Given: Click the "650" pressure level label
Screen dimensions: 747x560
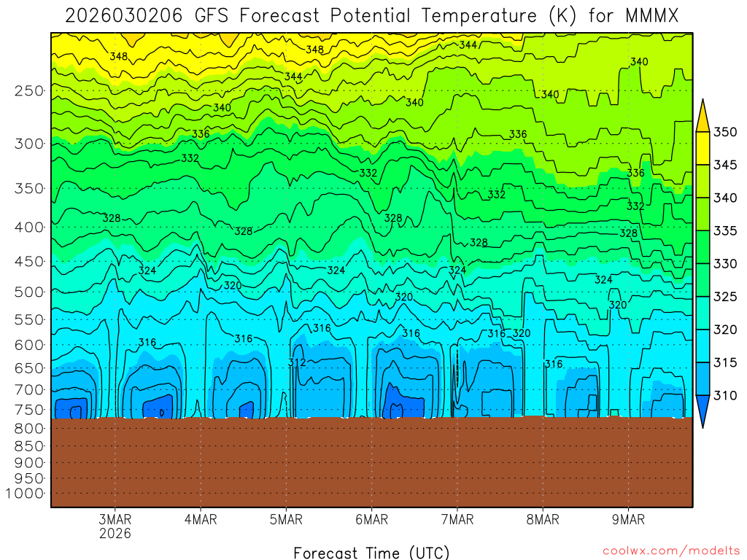Looking at the screenshot, I should pyautogui.click(x=29, y=368).
